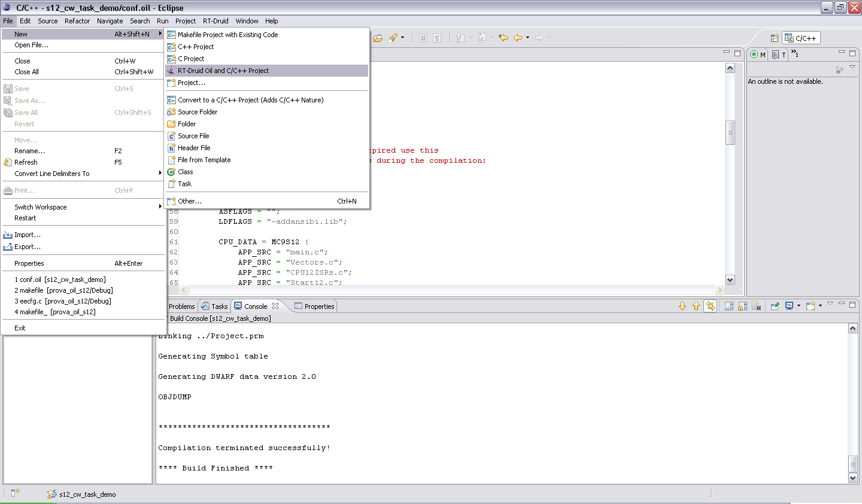The height and width of the screenshot is (504, 862).
Task: Toggle Block Selection mode icon
Action: [423, 38]
